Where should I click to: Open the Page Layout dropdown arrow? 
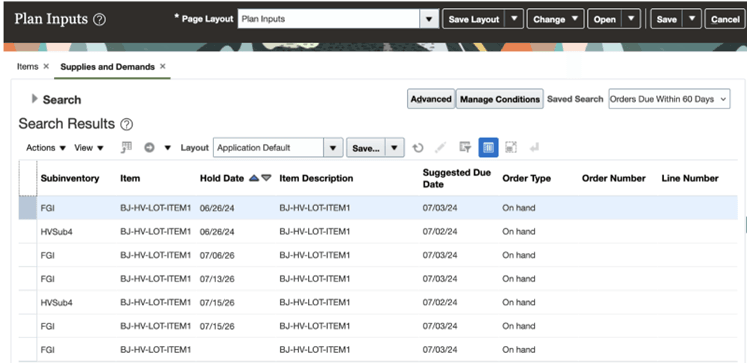pos(429,20)
